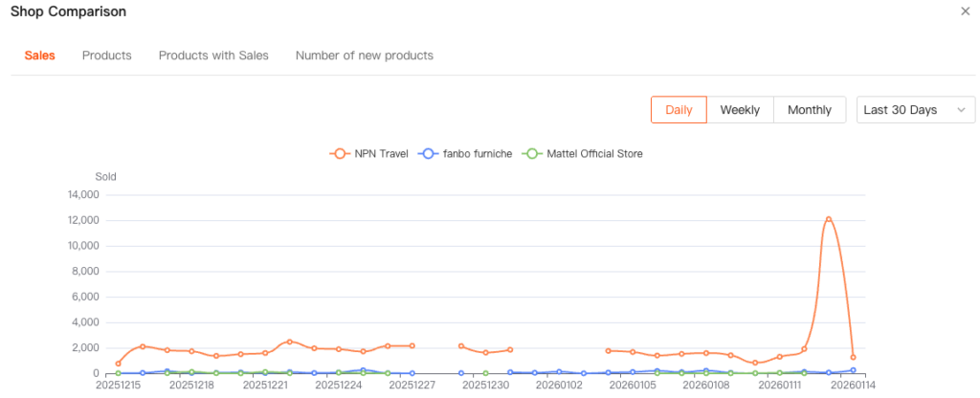Select the Daily view button
This screenshot has height=398, width=980.
[x=679, y=110]
